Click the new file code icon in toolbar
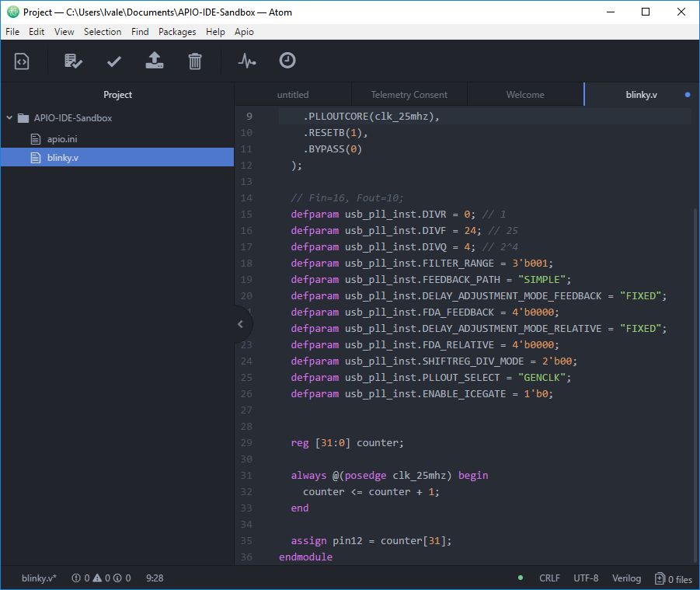Screen dimensions: 700x590 point(22,61)
